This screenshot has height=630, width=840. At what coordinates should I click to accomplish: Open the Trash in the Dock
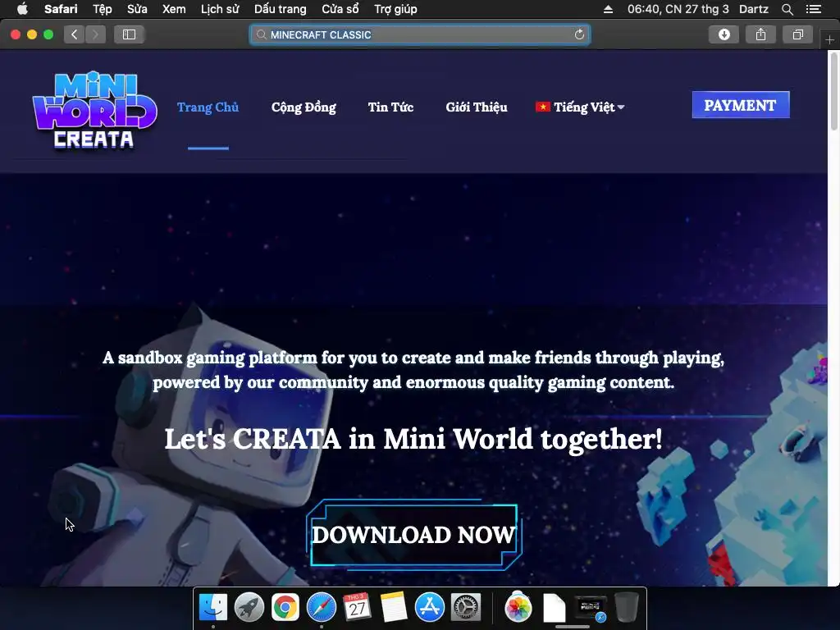[626, 608]
